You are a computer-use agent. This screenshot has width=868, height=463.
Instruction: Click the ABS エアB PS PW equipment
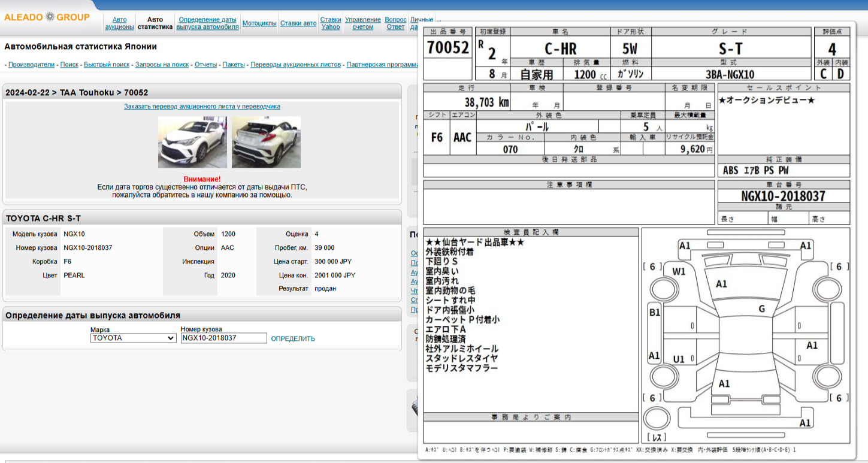756,171
